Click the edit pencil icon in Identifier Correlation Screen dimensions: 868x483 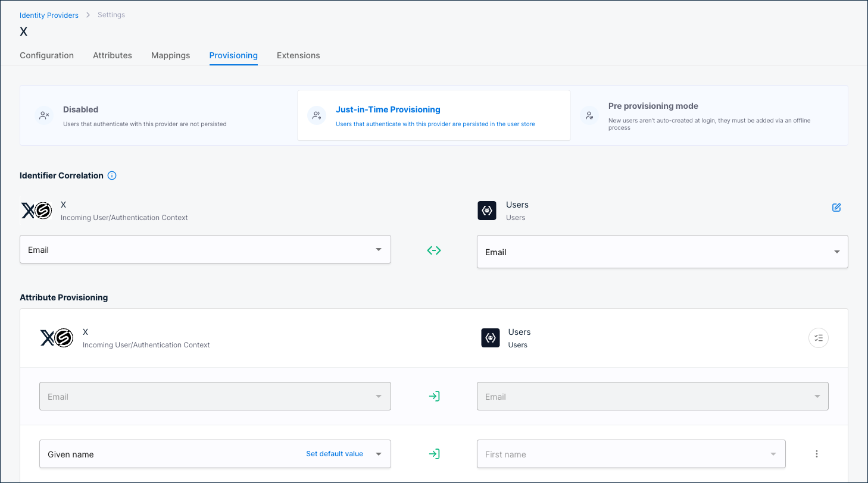coord(836,208)
